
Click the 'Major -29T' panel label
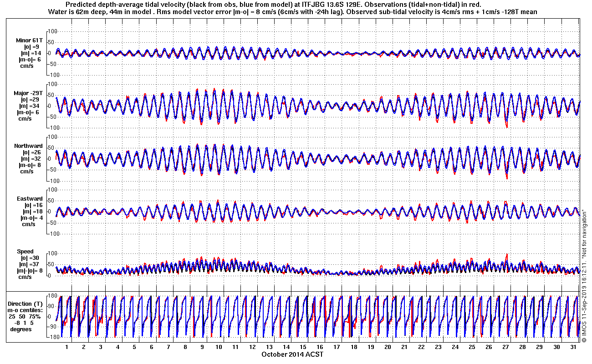pos(28,93)
